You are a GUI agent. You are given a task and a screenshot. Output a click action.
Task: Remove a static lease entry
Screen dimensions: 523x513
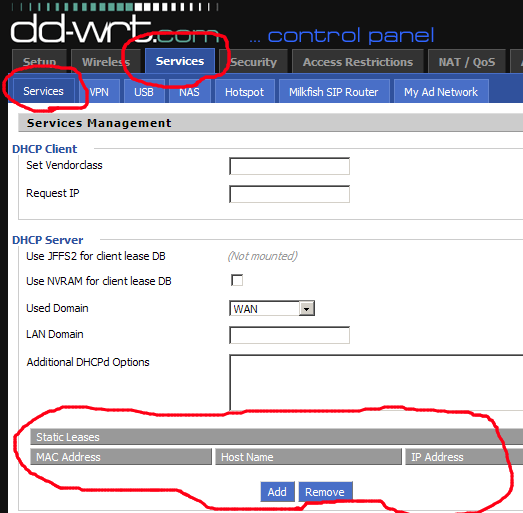tap(325, 492)
